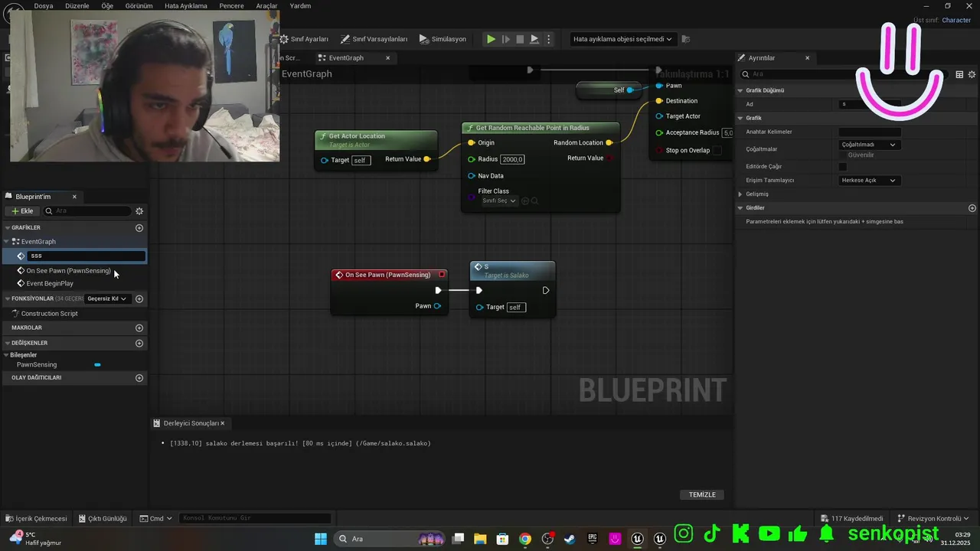Expand the Gelişmiş advanced section
980x551 pixels.
740,194
